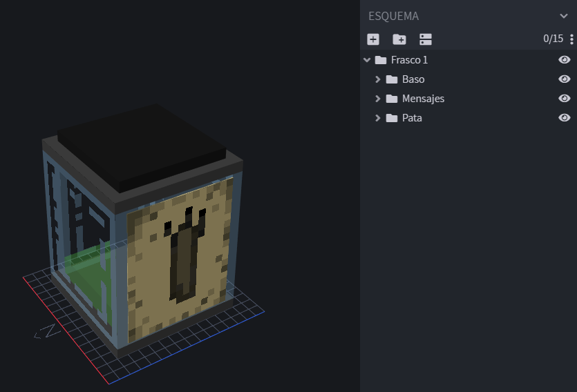Select the Mensajes group name
The image size is (577, 392).
click(x=423, y=99)
